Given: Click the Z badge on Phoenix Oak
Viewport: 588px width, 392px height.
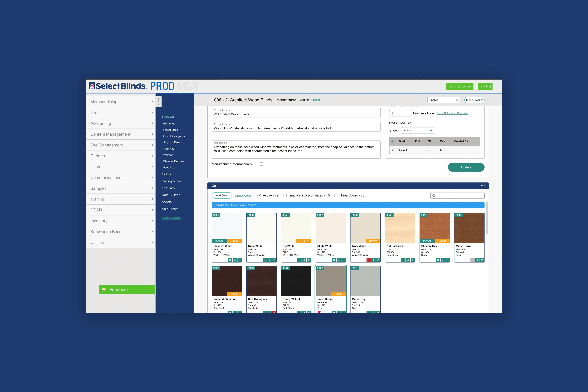Looking at the screenshot, I should 442,260.
